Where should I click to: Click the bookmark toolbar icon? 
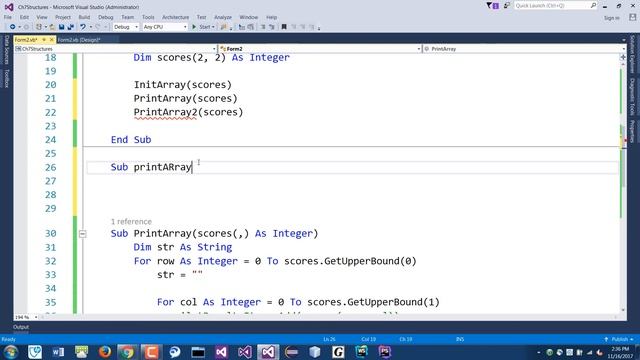284,27
